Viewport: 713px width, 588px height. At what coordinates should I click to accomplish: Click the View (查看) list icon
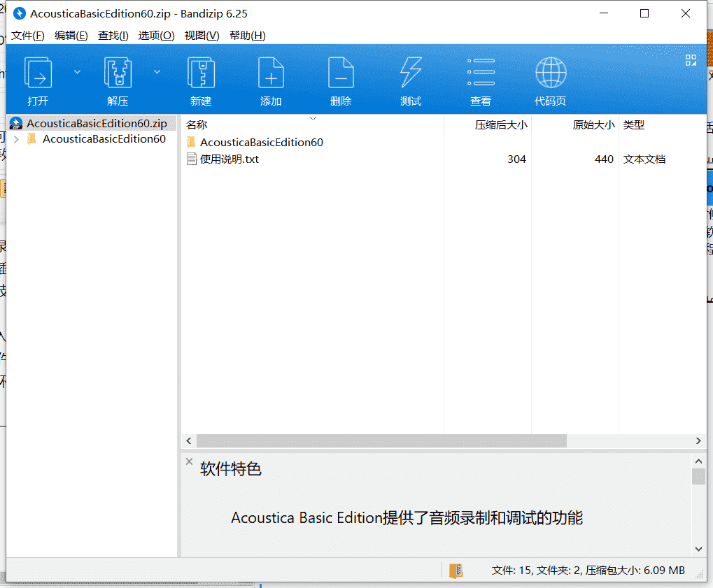click(481, 72)
